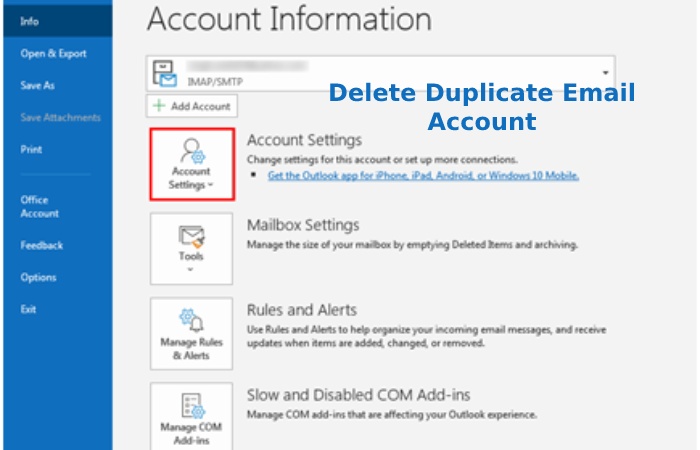Open the Account Settings dropdown button

tap(192, 164)
